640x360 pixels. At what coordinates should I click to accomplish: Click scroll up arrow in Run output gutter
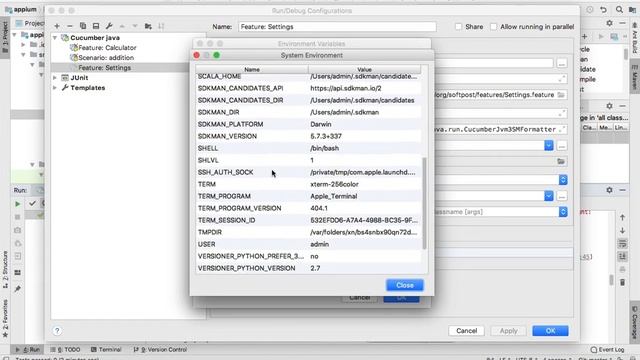(x=622, y=217)
